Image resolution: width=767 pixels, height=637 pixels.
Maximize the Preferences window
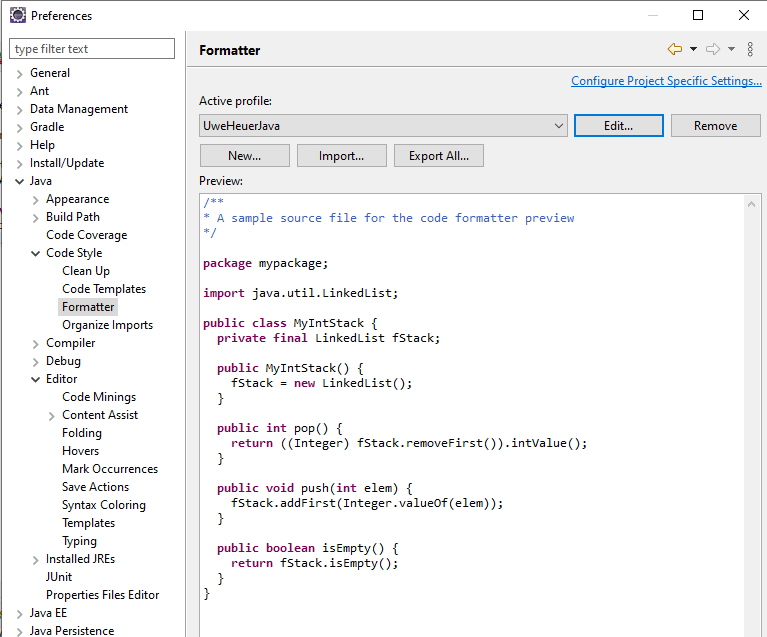(698, 15)
